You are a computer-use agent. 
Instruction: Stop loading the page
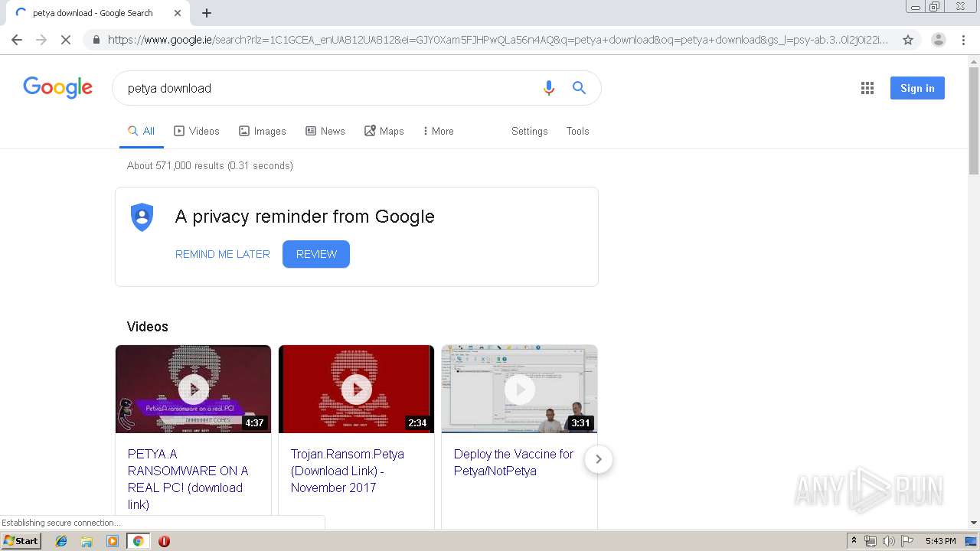click(x=66, y=40)
